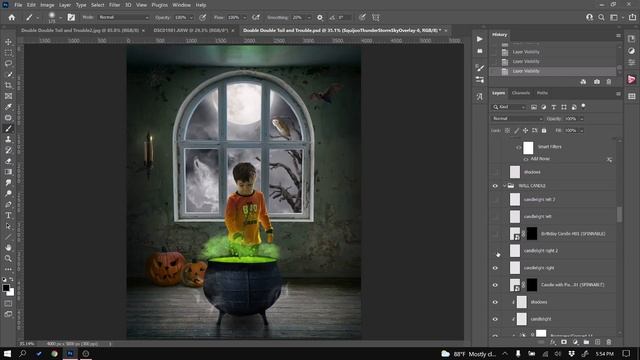Create new group folder icon
This screenshot has width=640, height=360.
(x=586, y=342)
